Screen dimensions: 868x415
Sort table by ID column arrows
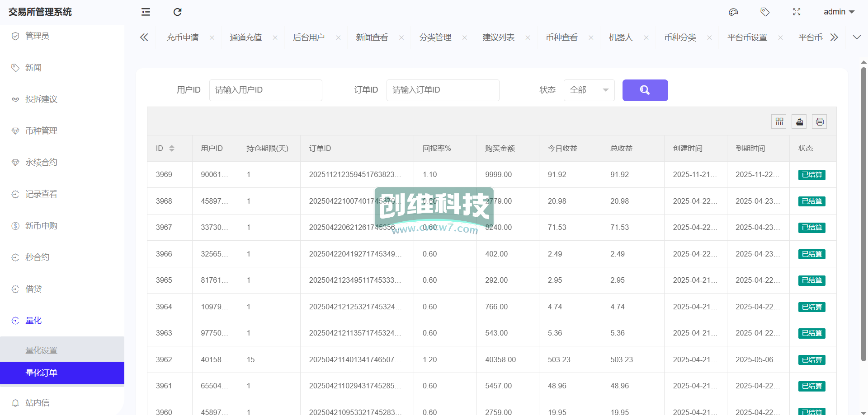point(172,149)
